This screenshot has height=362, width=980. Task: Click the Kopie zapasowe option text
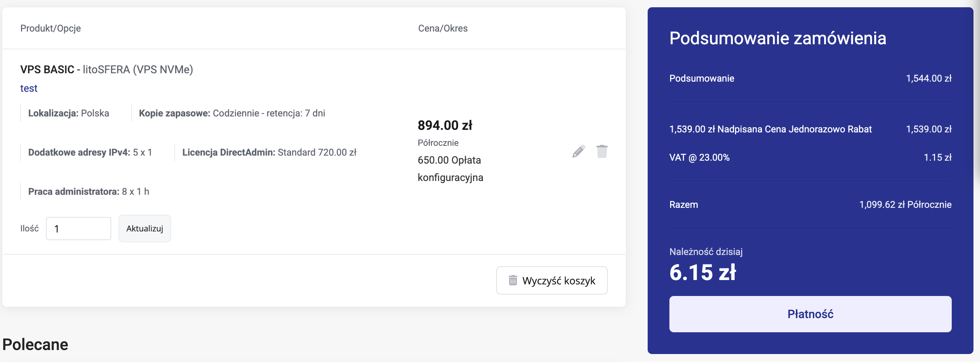tap(232, 113)
